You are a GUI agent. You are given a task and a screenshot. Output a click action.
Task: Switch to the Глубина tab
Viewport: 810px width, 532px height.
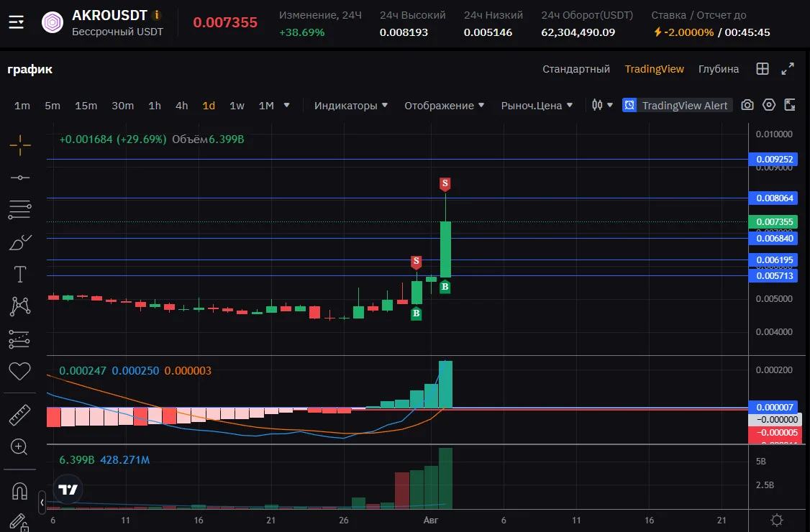click(x=719, y=69)
